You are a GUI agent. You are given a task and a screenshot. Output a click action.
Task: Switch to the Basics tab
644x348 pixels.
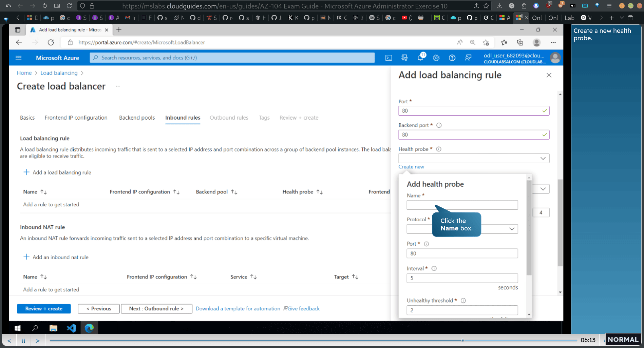click(27, 118)
